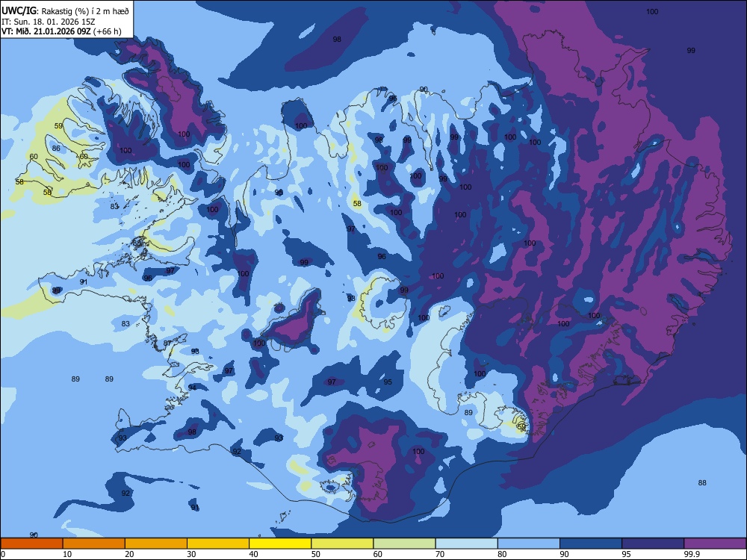Click the map value '95' in south-central Iceland
Screen dimensions: 747x560
pos(388,382)
